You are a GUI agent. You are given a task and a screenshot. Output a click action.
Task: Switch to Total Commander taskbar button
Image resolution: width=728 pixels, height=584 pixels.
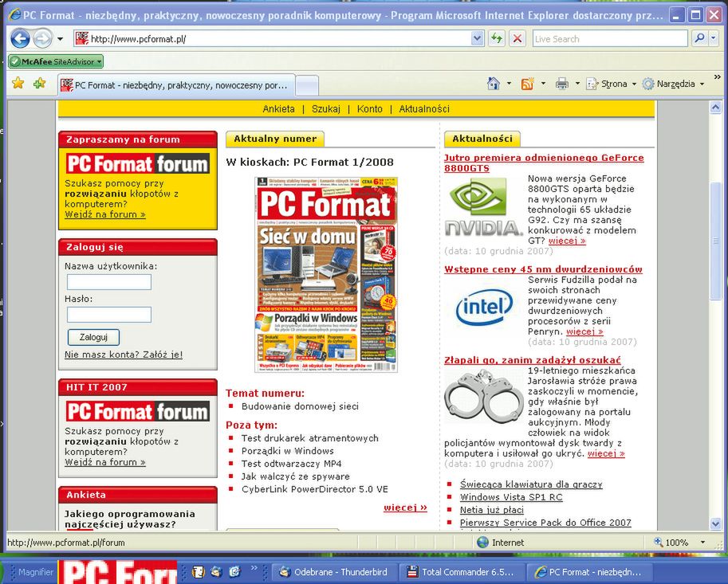pos(462,572)
